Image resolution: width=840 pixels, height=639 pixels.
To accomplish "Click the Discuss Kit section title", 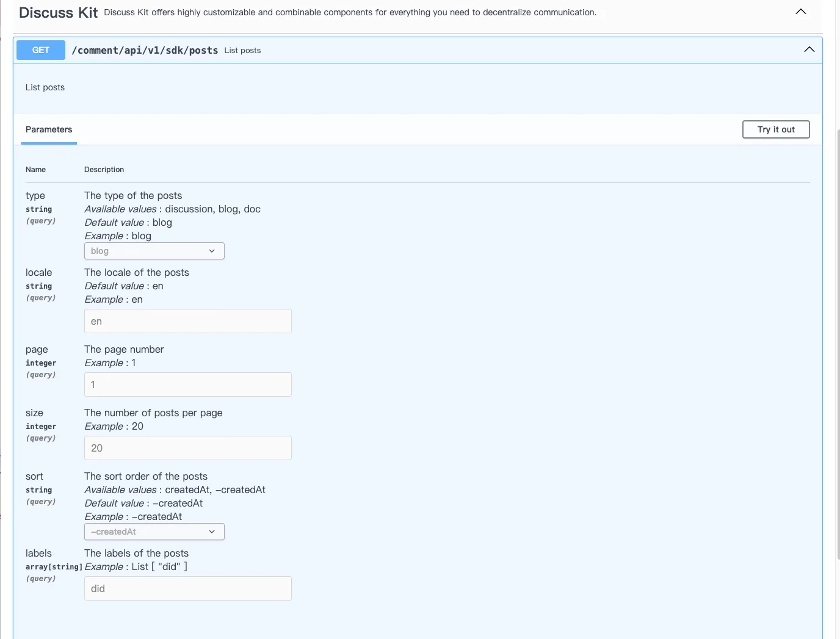I will click(x=58, y=12).
